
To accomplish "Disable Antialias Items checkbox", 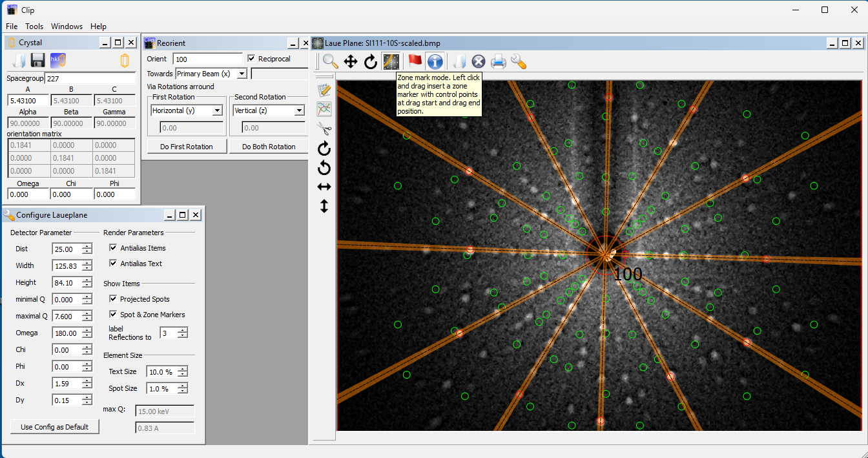I will 114,248.
